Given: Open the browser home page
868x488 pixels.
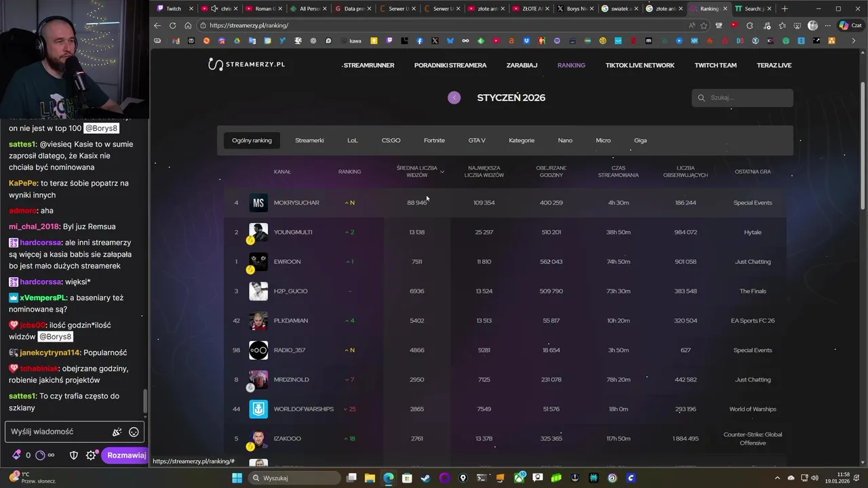Looking at the screenshot, I should [188, 25].
